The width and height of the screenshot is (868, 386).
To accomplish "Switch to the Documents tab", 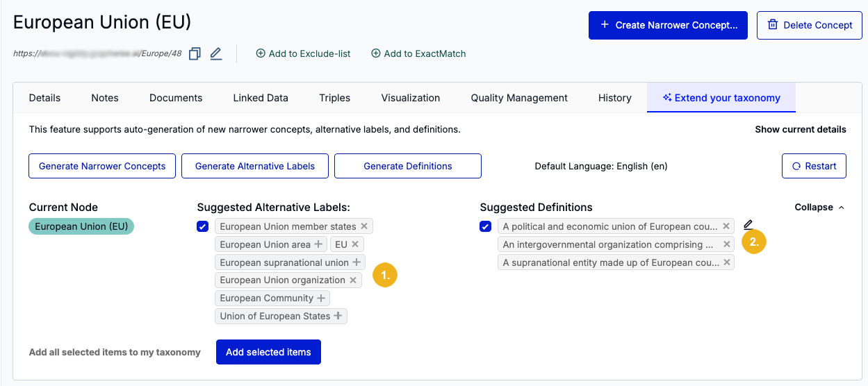I will (176, 98).
